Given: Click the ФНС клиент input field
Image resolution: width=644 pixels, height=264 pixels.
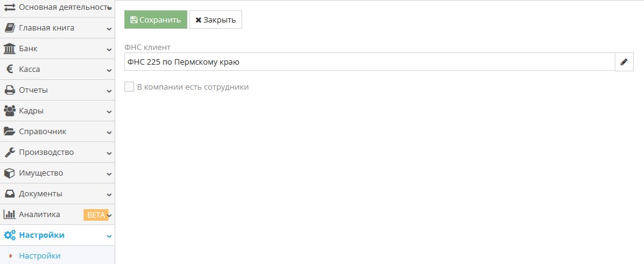Looking at the screenshot, I should click(x=370, y=62).
